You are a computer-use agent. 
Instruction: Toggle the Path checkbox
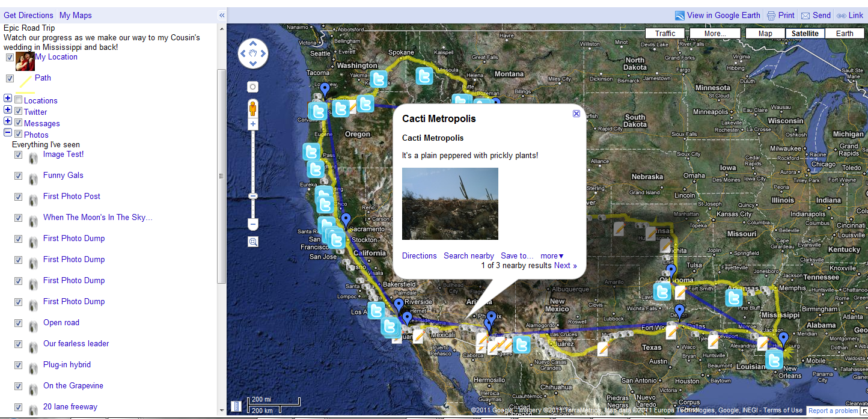point(10,79)
